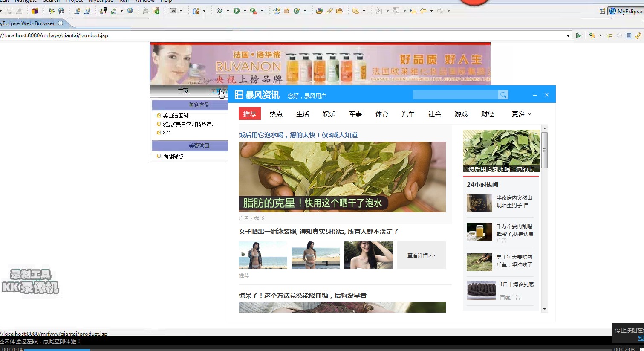Click 首页 link on web page
This screenshot has height=351, width=644.
[x=183, y=90]
